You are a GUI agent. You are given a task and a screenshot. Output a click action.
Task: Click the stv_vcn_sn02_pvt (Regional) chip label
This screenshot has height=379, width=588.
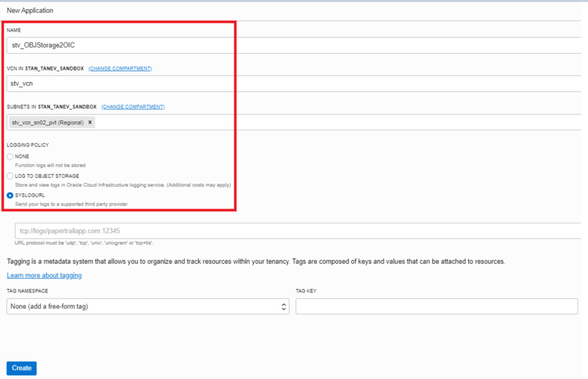point(47,122)
